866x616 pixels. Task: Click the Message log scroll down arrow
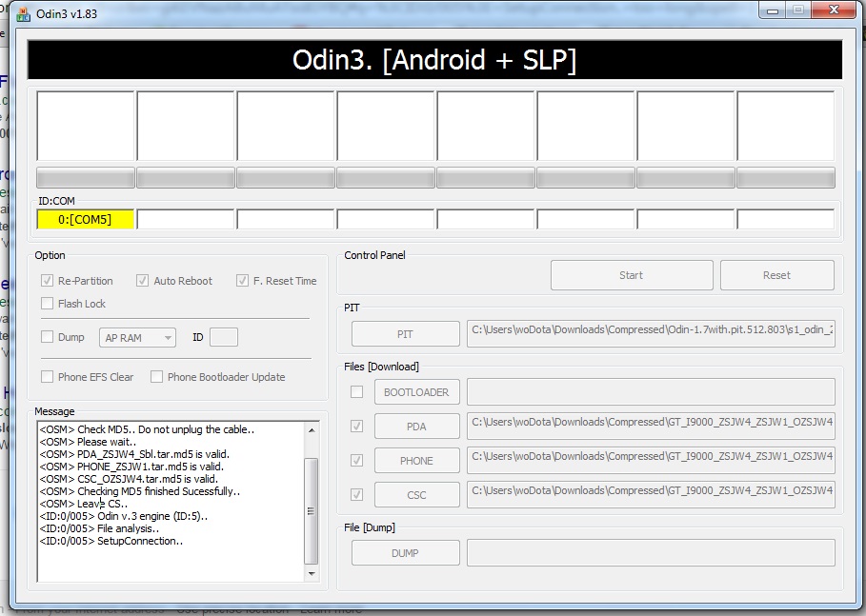point(312,574)
